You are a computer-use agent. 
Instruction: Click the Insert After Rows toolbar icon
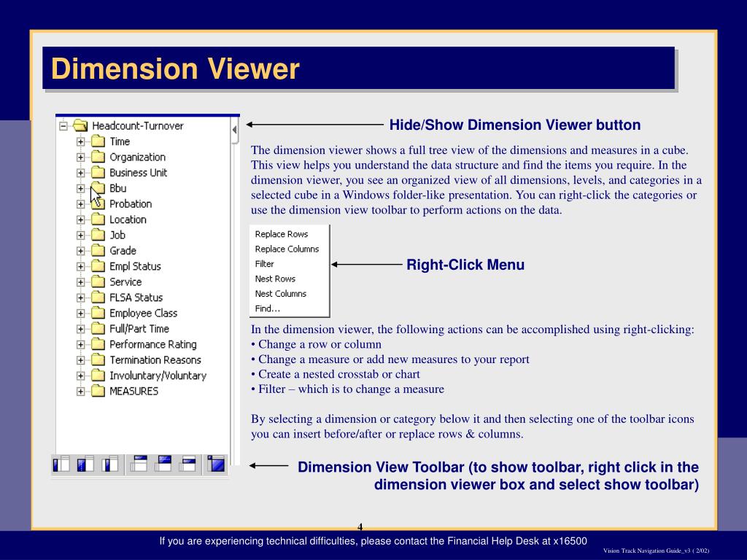point(110,464)
